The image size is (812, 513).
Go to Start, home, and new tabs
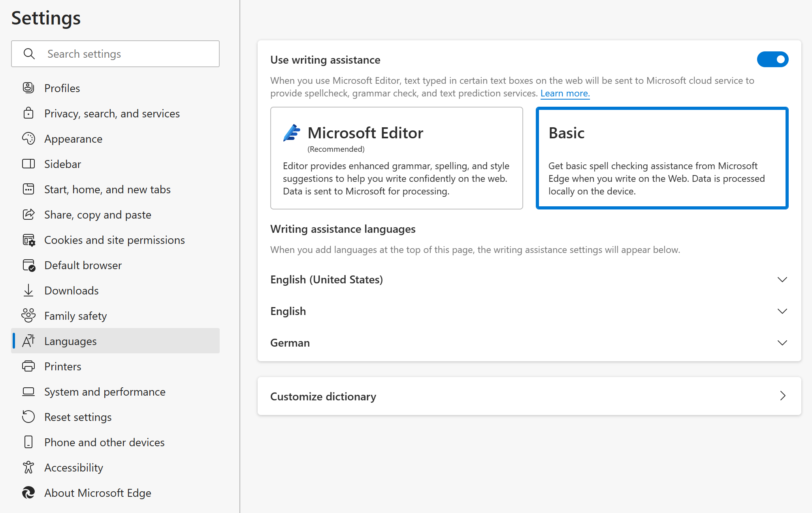[x=115, y=189]
